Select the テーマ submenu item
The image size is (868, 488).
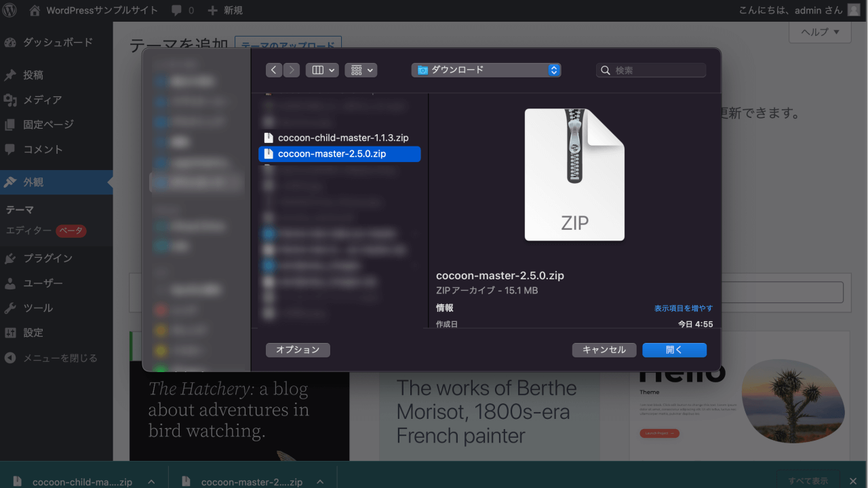[x=20, y=210]
